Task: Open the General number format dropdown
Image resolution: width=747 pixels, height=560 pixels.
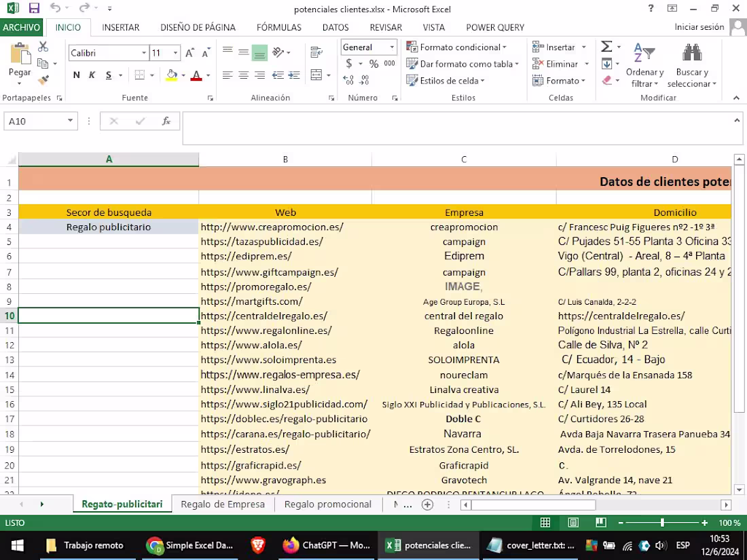Action: click(x=391, y=47)
